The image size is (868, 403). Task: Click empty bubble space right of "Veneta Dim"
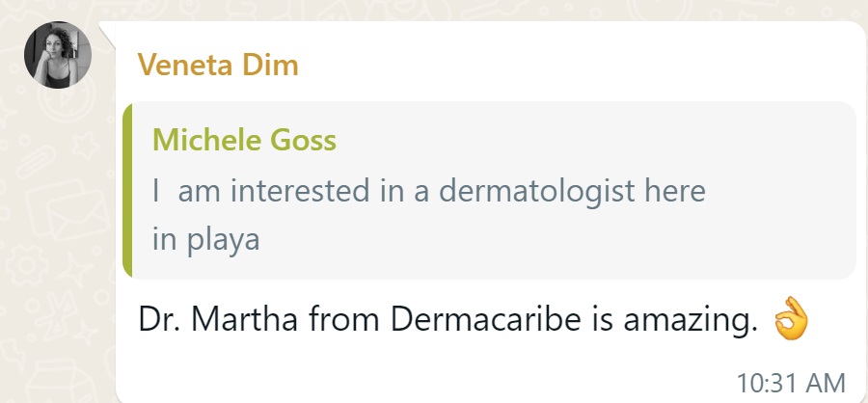click(x=579, y=66)
